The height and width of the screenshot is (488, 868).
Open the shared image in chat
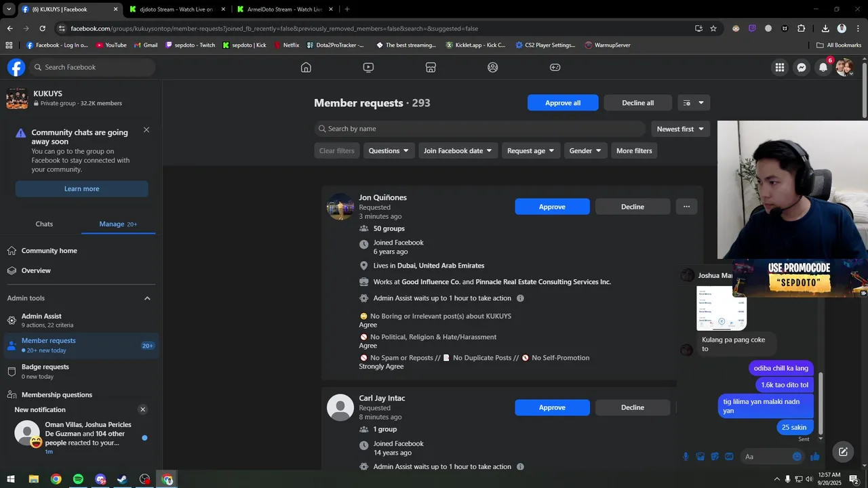click(722, 308)
